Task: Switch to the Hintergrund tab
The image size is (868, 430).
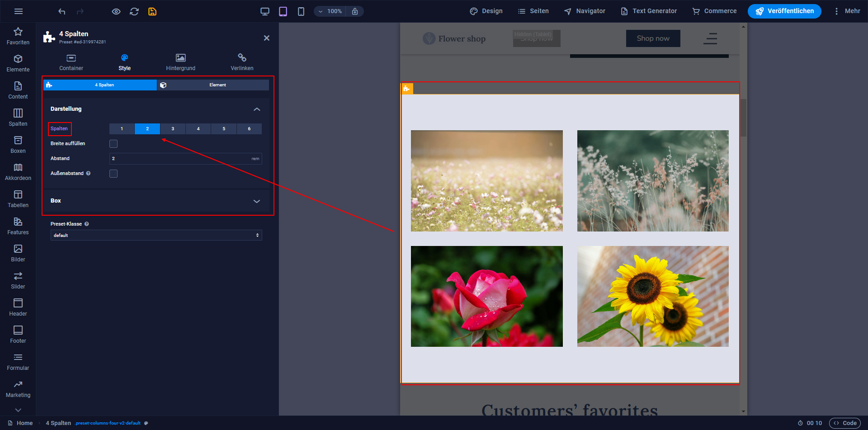Action: click(x=180, y=62)
